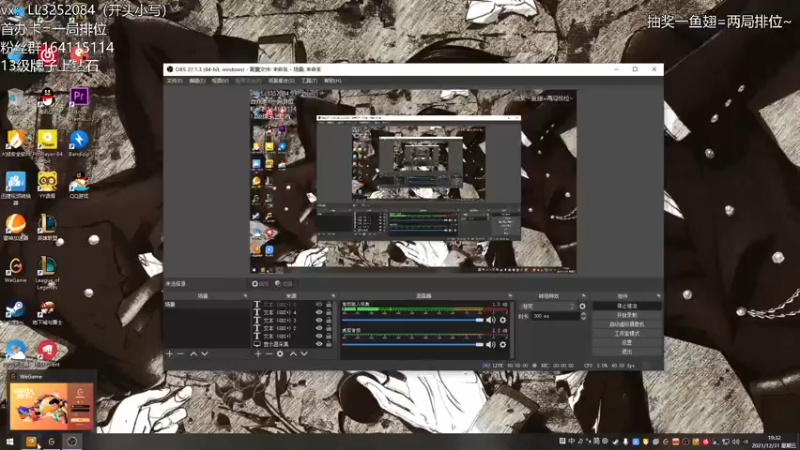800x450 pixels.
Task: Adjust the 桌面音频 volume slider
Action: coord(412,344)
